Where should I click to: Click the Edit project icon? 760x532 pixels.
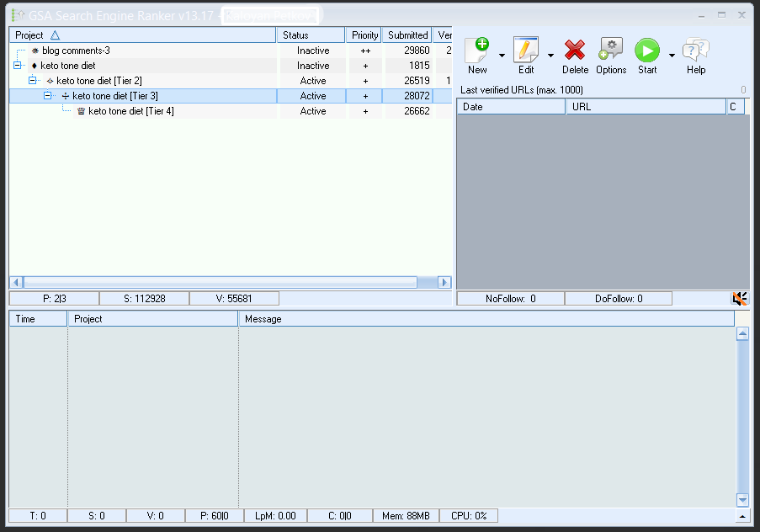526,51
